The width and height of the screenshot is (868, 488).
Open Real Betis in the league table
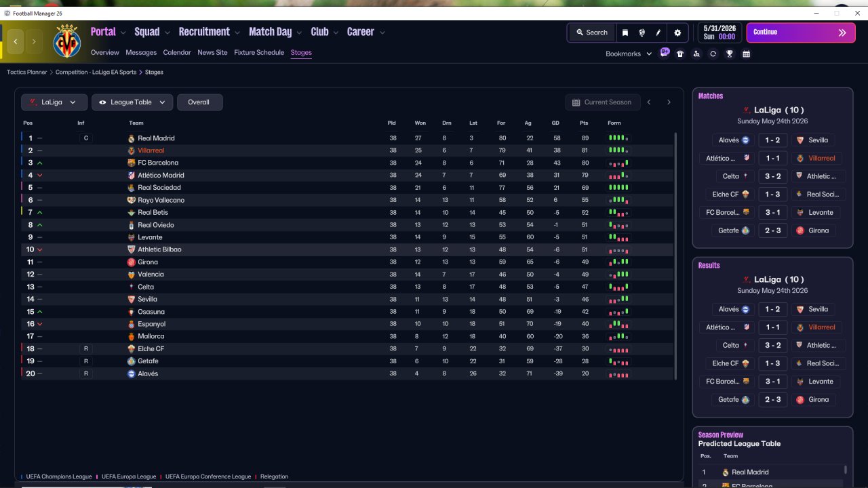(x=153, y=213)
